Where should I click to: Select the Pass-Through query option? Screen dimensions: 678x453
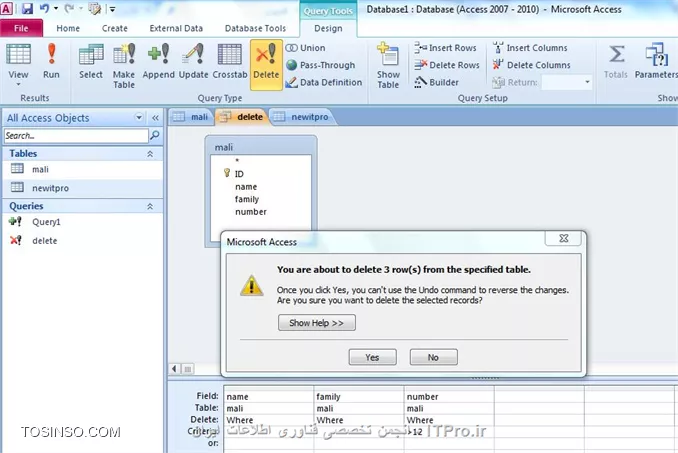tap(321, 65)
